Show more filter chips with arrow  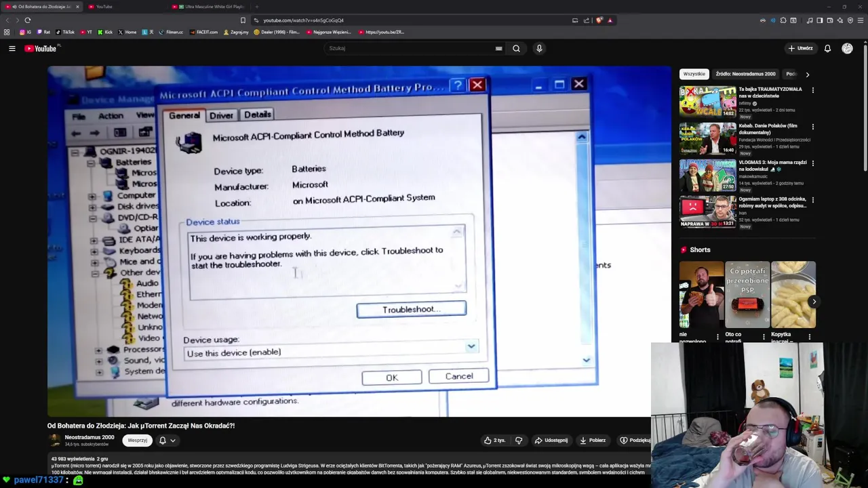coord(807,74)
